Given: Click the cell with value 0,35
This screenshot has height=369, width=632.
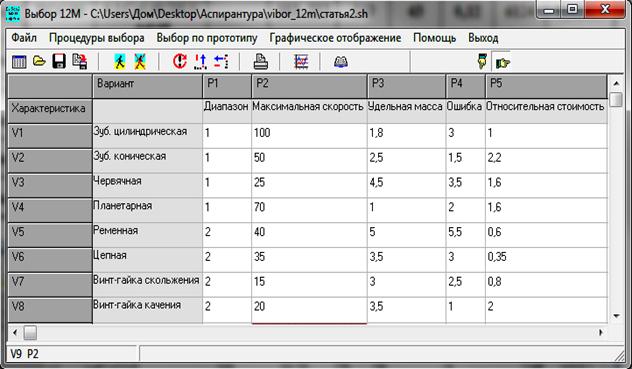Looking at the screenshot, I should tap(546, 260).
